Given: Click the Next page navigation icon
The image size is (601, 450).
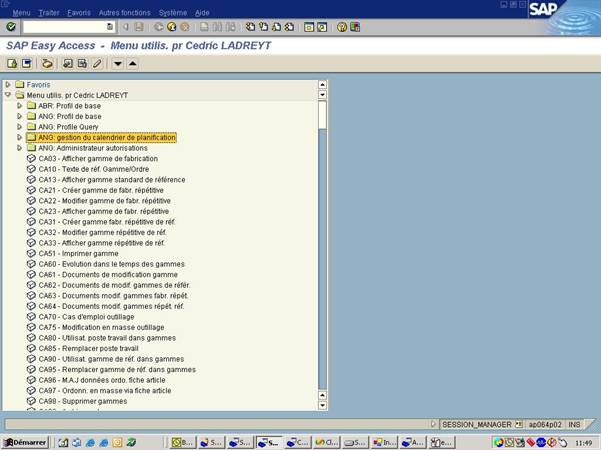Looking at the screenshot, I should [276, 27].
